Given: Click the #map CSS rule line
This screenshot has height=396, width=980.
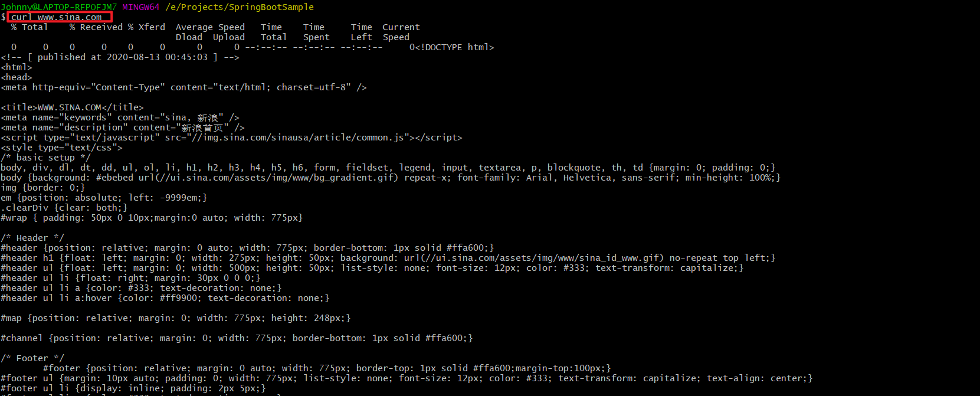Looking at the screenshot, I should tap(176, 318).
